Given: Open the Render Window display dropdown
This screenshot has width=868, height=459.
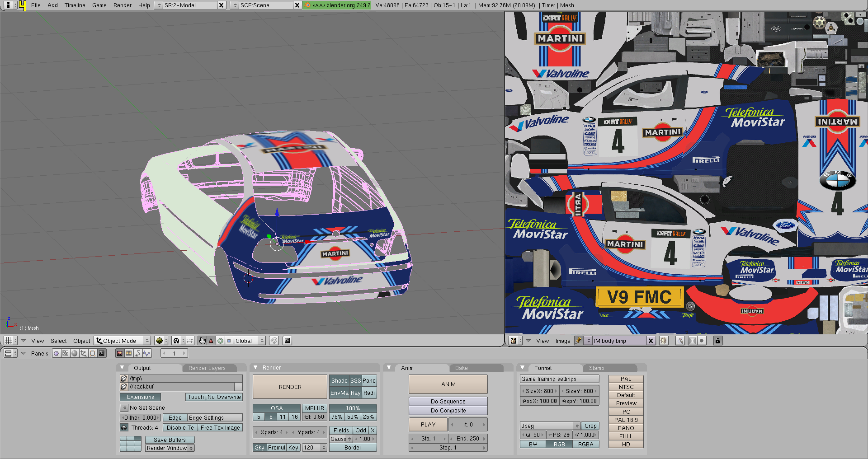Looking at the screenshot, I should pos(170,448).
